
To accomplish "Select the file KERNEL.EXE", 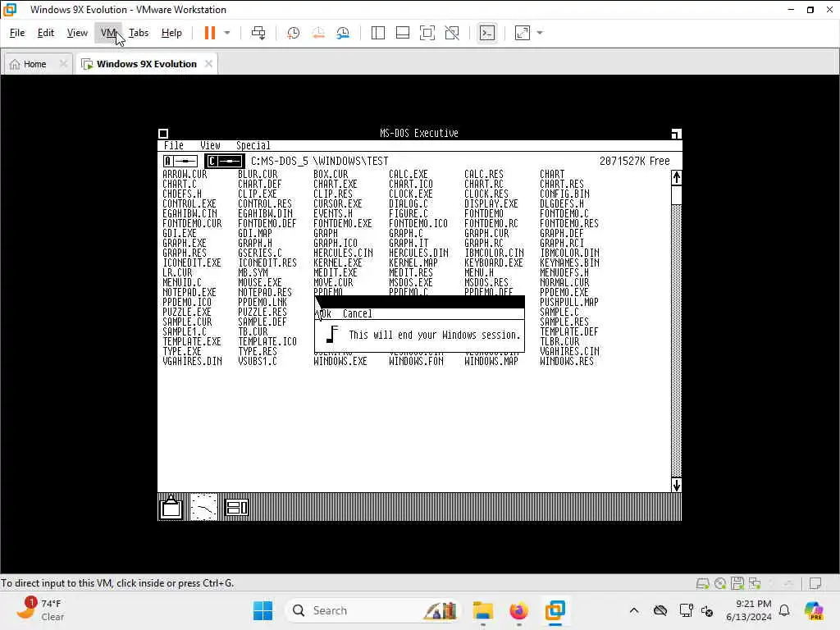I will (x=338, y=262).
